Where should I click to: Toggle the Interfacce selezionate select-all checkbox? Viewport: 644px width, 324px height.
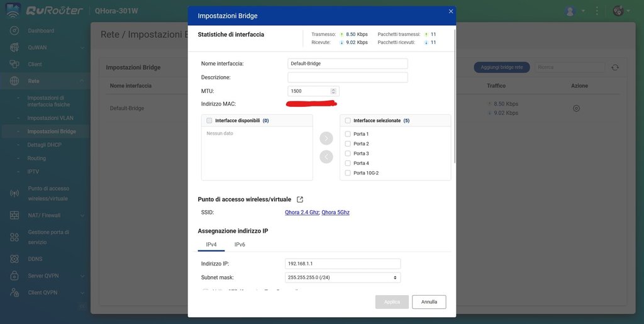(348, 120)
